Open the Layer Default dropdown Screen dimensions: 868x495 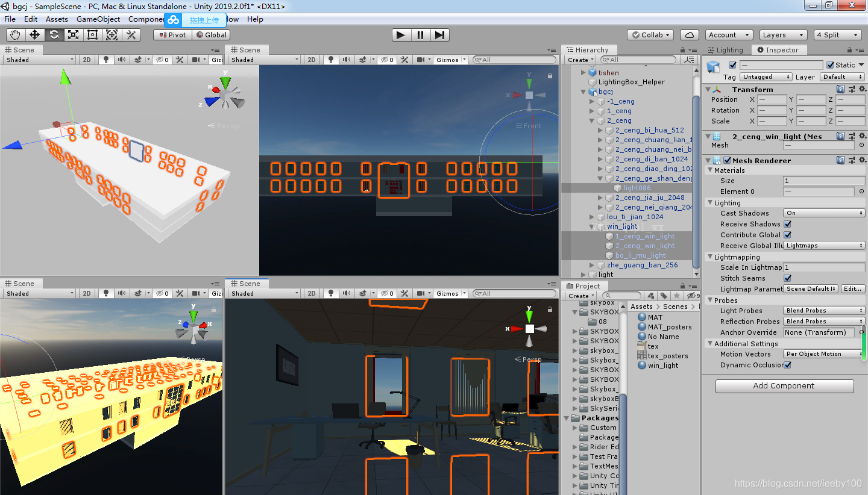tap(843, 77)
